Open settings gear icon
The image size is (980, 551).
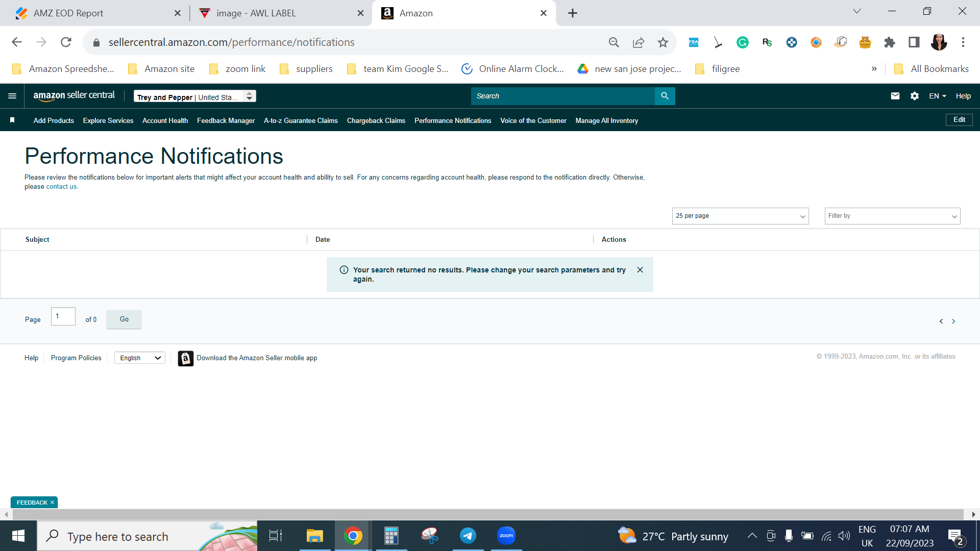tap(915, 96)
